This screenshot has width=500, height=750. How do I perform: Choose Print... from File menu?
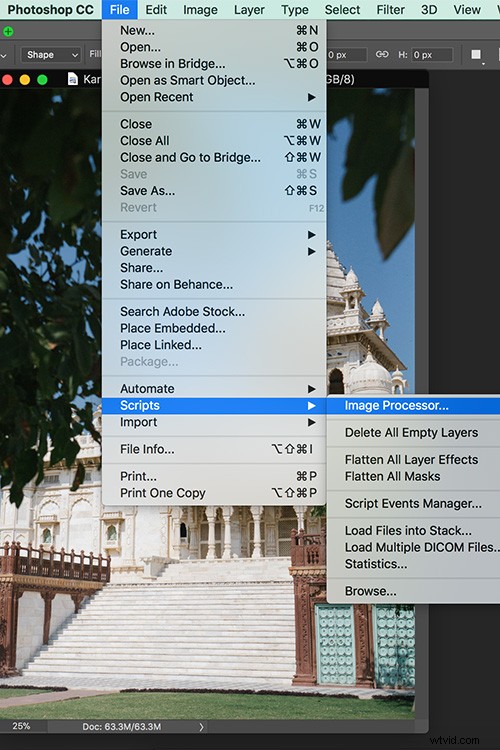pyautogui.click(x=214, y=476)
